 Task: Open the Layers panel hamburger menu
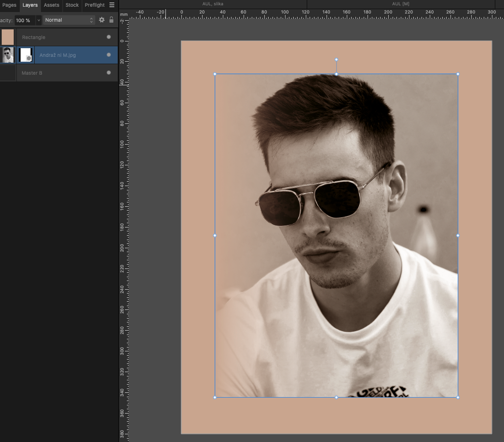112,5
